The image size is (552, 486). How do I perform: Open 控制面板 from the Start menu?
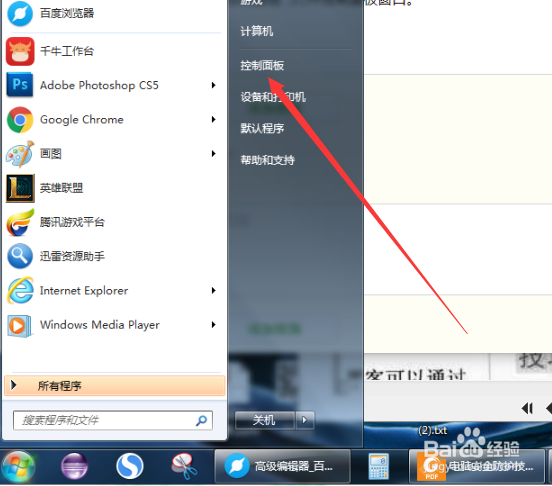(x=262, y=65)
